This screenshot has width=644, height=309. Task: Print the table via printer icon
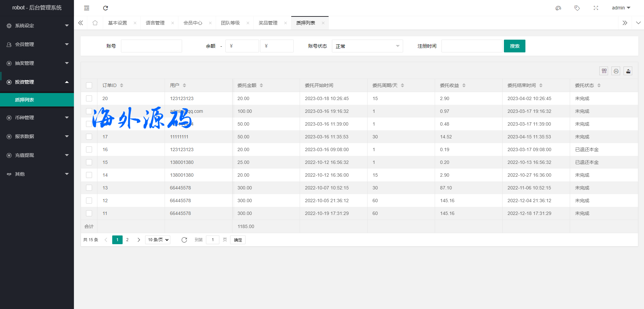click(616, 71)
